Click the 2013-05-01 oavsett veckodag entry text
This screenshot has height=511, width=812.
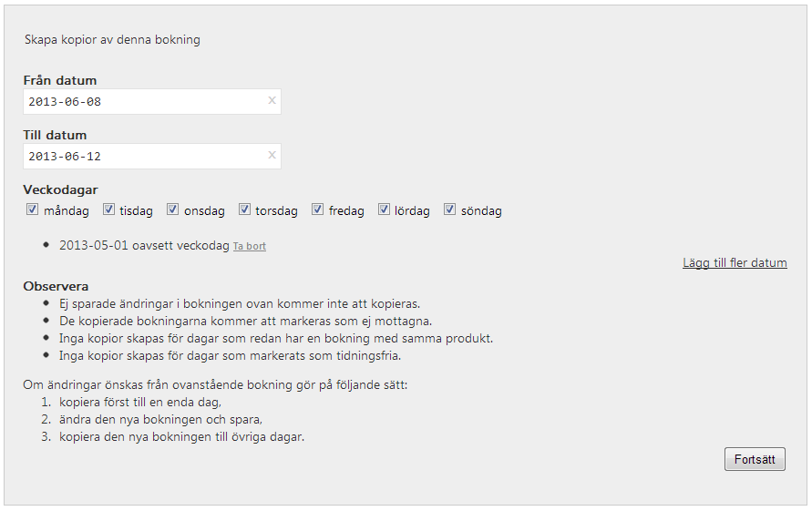145,245
